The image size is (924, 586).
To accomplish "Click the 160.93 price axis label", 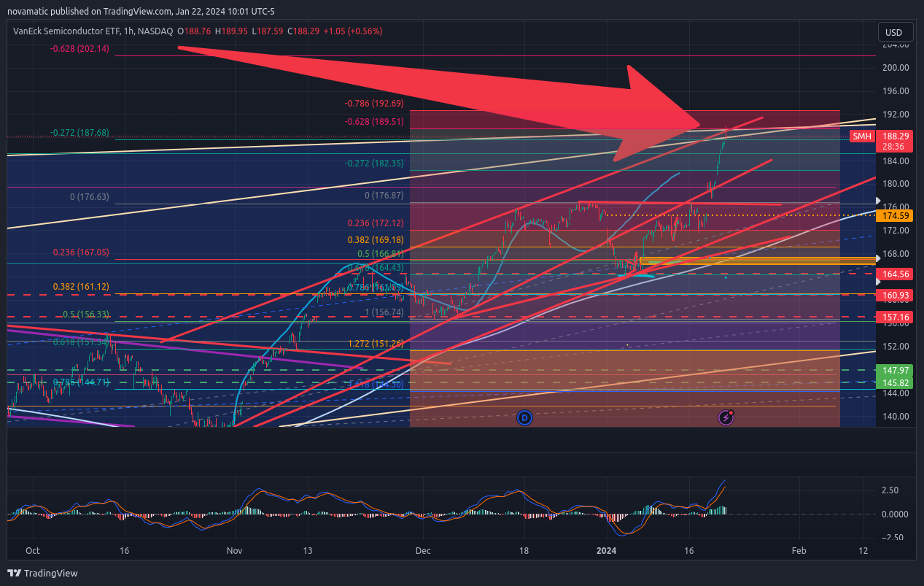I will point(896,296).
